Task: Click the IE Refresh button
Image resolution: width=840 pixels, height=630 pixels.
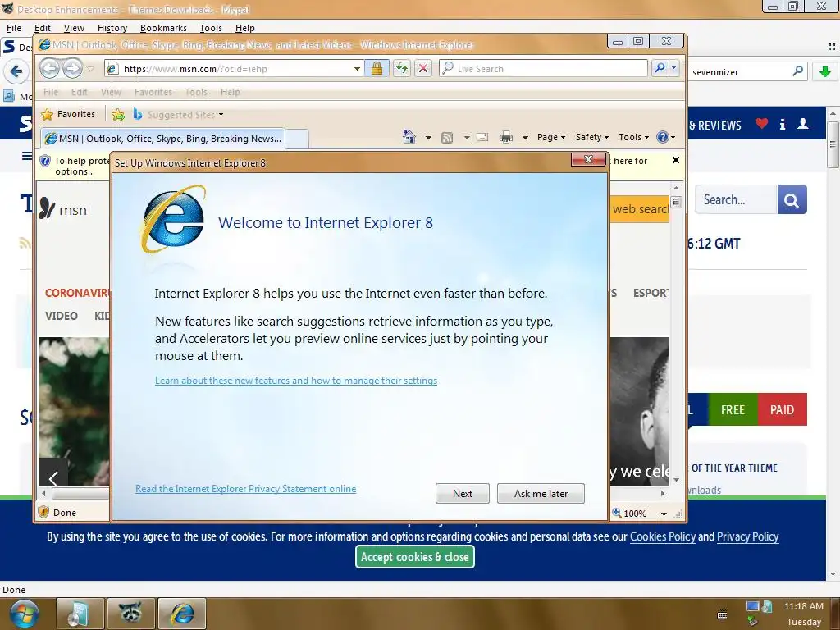Action: coord(401,69)
